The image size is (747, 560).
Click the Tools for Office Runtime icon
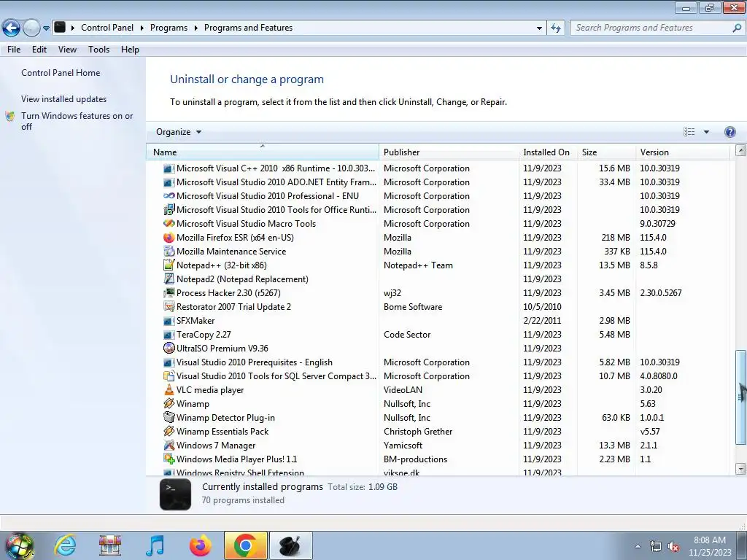pyautogui.click(x=169, y=209)
